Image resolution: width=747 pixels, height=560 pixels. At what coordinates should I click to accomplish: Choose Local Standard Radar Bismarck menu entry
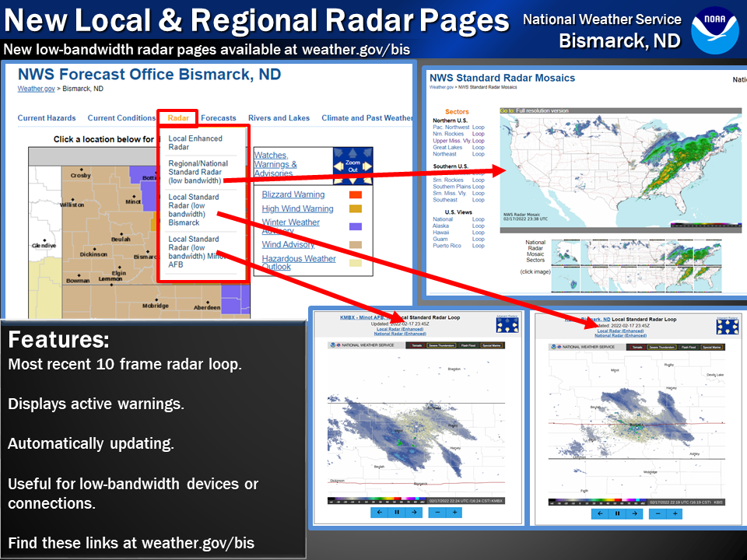[x=194, y=209]
